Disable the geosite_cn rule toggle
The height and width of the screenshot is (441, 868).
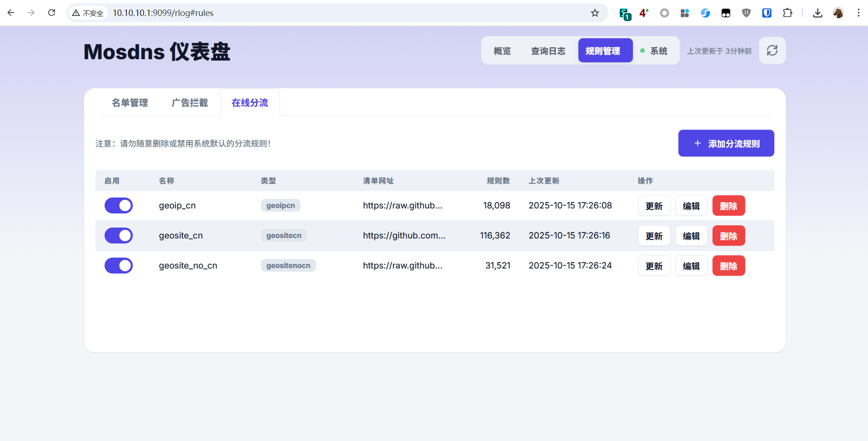pos(119,235)
